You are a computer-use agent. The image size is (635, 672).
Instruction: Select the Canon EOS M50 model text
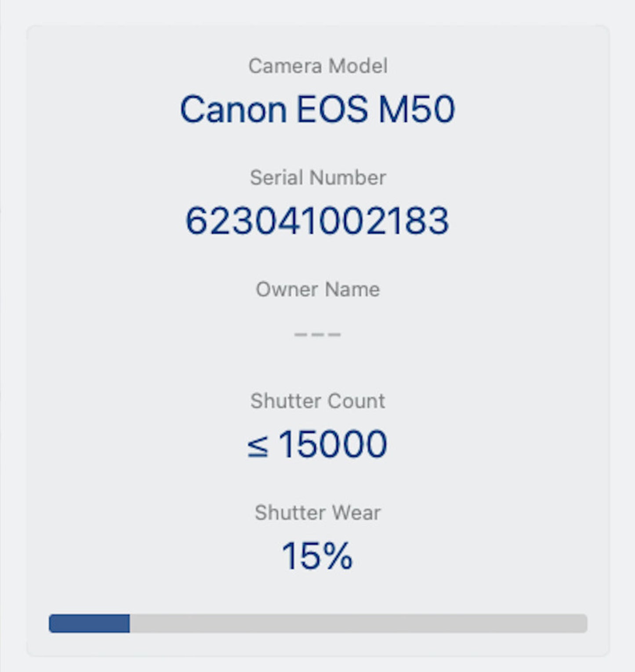(x=317, y=109)
